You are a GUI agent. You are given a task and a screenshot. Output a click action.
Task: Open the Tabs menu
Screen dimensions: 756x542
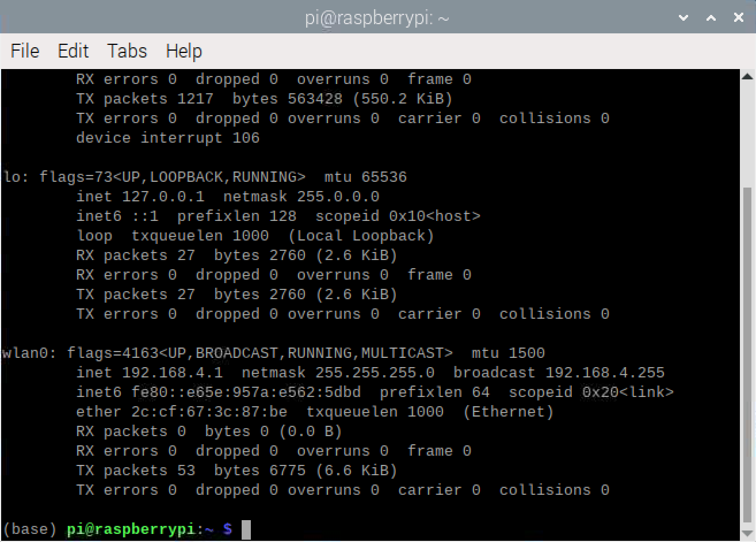(127, 51)
